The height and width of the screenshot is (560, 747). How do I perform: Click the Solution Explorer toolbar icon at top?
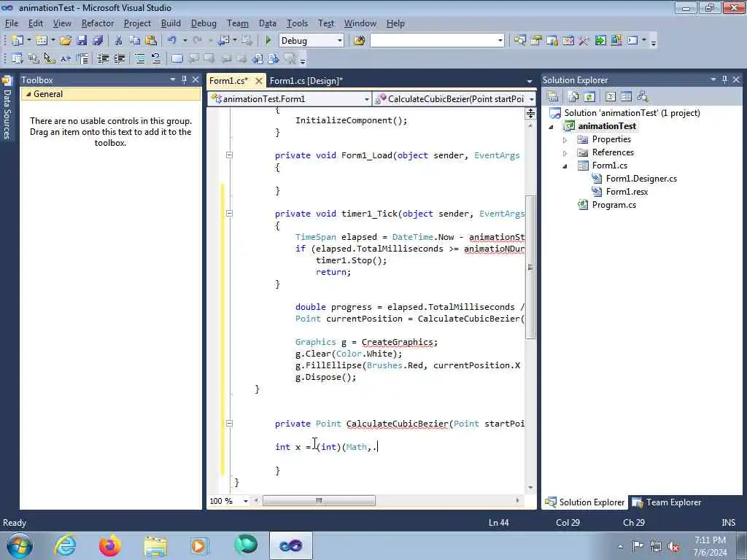click(519, 41)
